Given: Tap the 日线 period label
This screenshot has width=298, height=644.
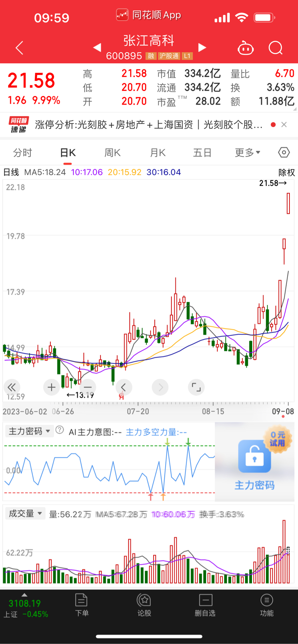Looking at the screenshot, I should 11,172.
